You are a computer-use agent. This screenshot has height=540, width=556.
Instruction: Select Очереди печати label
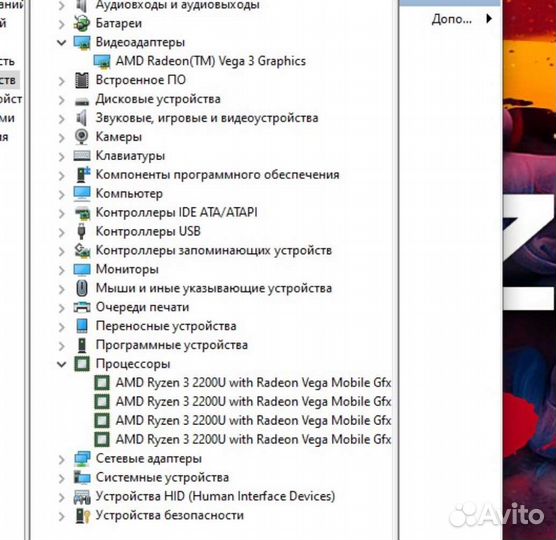(142, 307)
